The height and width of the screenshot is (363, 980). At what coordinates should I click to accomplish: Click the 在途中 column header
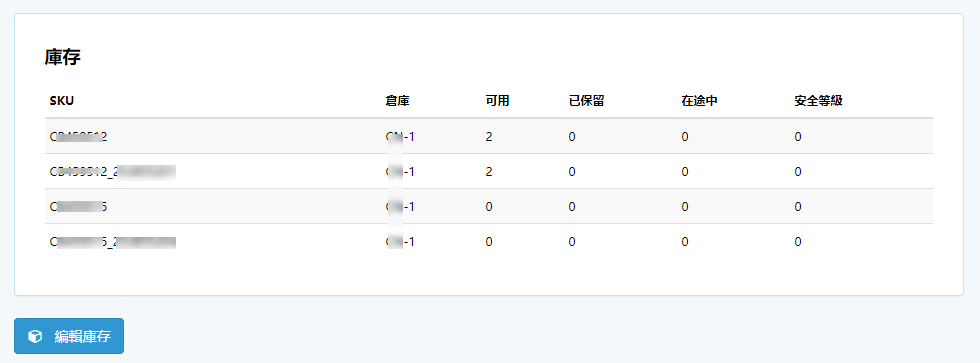[x=699, y=101]
